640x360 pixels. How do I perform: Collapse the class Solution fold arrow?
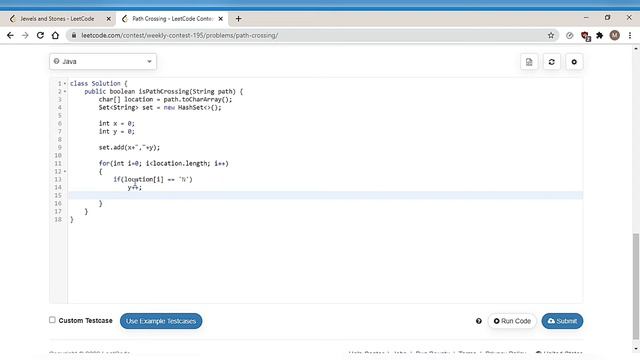65,83
